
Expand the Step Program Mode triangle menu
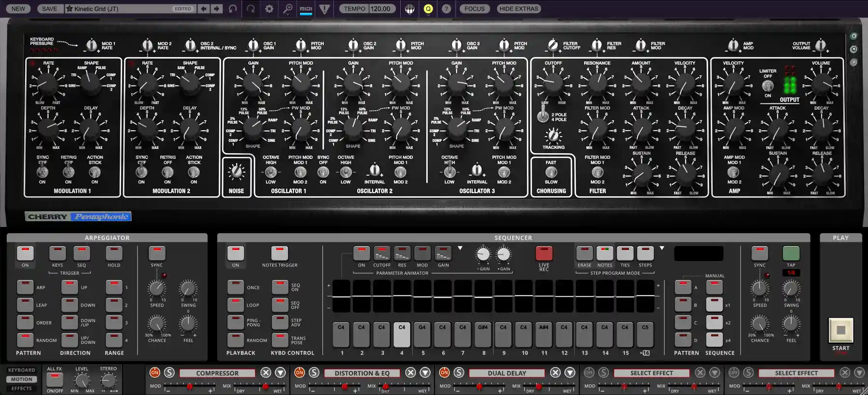662,248
